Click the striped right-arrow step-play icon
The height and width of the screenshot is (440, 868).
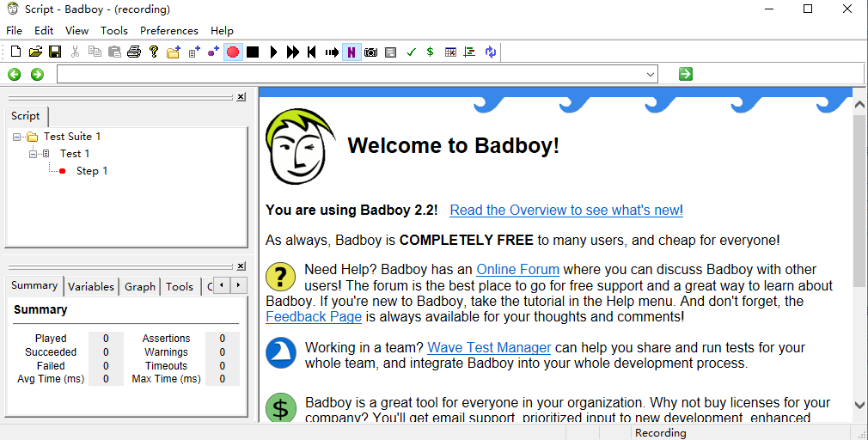[x=332, y=52]
